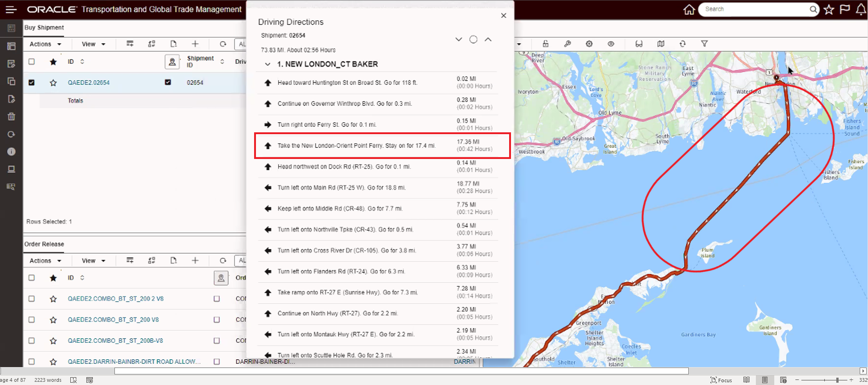The image size is (868, 385).
Task: Click the sync arrows icon above the map
Action: [682, 44]
